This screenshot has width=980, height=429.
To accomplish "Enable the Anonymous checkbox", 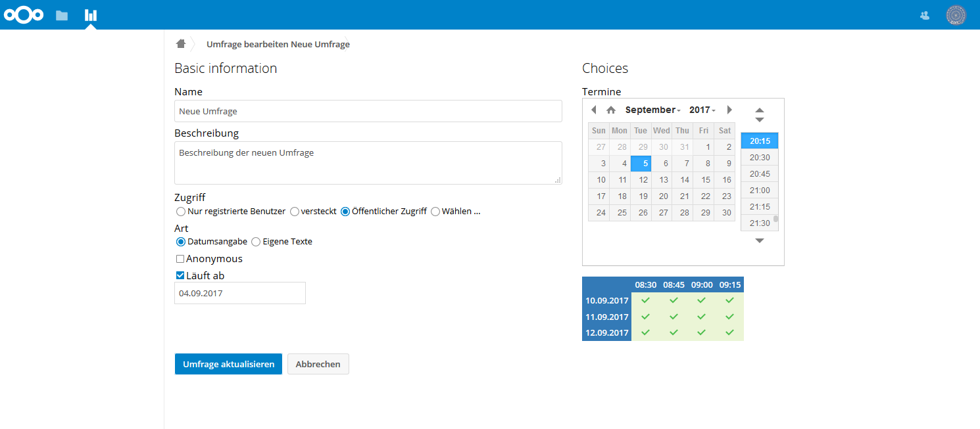I will click(180, 259).
